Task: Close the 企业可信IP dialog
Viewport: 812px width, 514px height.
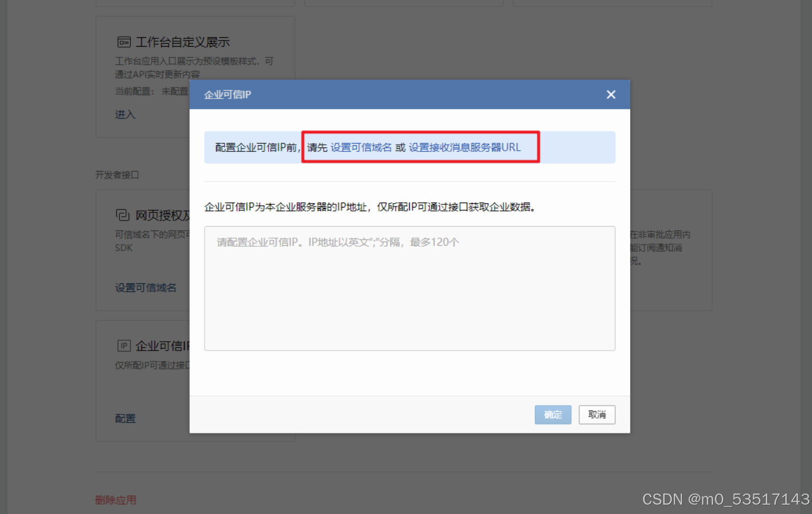Action: 611,95
